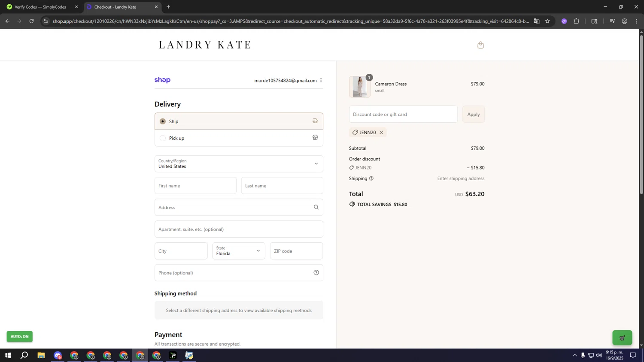Image resolution: width=644 pixels, height=362 pixels.
Task: Click the Apply discount button
Action: (x=474, y=114)
